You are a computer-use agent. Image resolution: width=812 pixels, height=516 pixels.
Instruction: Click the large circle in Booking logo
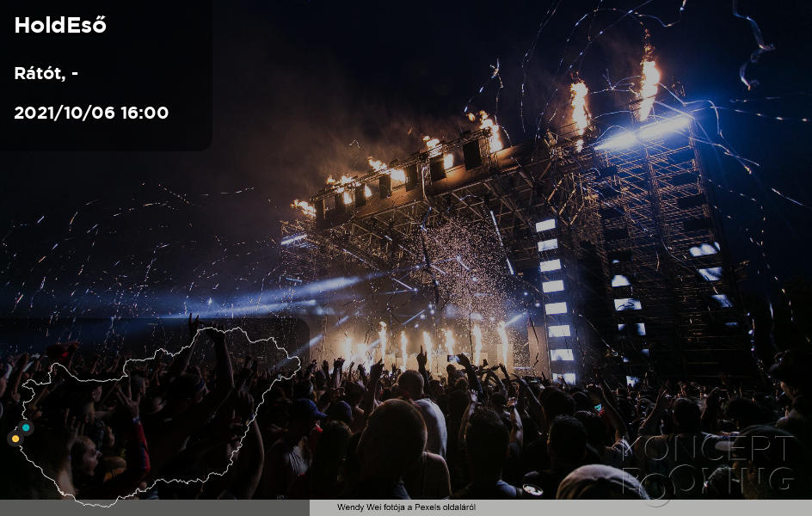tap(656, 488)
